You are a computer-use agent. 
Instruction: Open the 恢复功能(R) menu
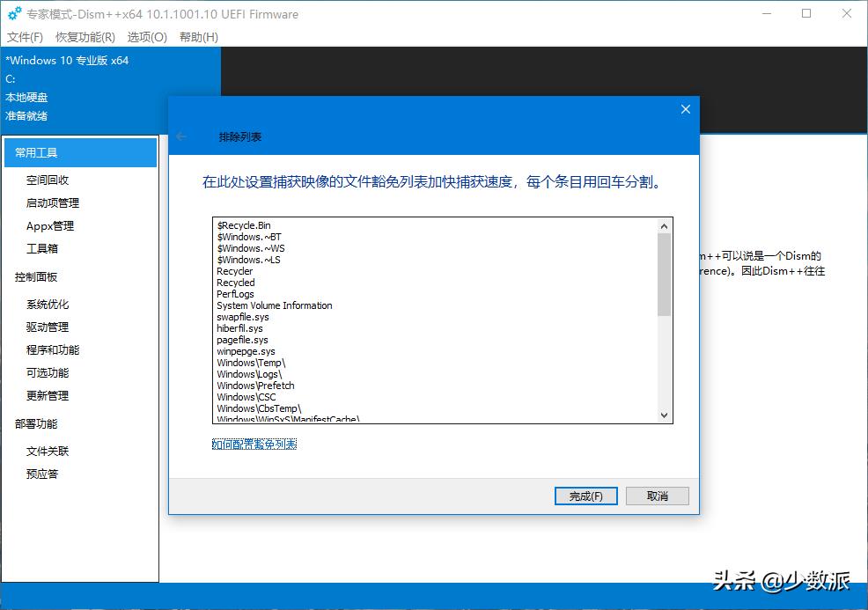(x=85, y=37)
